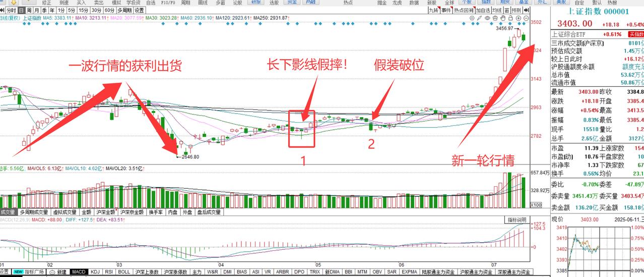Click the green MA30: 3023.28 legend label

[x=162, y=18]
